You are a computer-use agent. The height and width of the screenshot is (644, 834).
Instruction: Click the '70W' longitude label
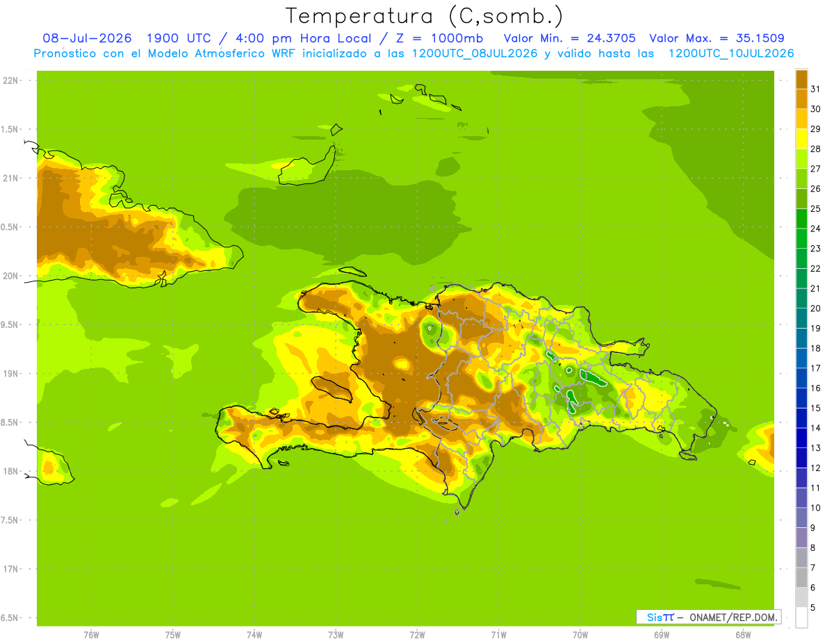pyautogui.click(x=580, y=635)
